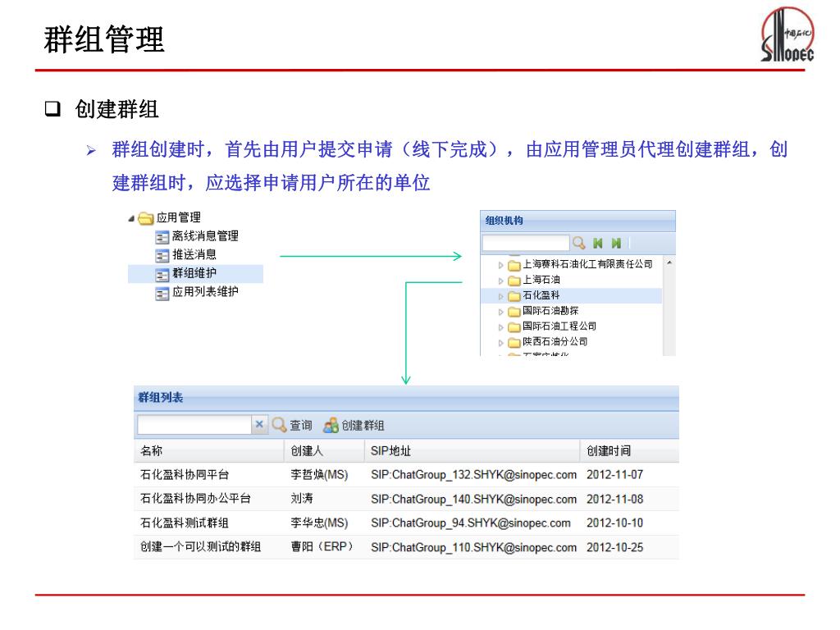The width and height of the screenshot is (840, 630).
Task: Click the 石化盈科 folder icon
Action: point(514,295)
